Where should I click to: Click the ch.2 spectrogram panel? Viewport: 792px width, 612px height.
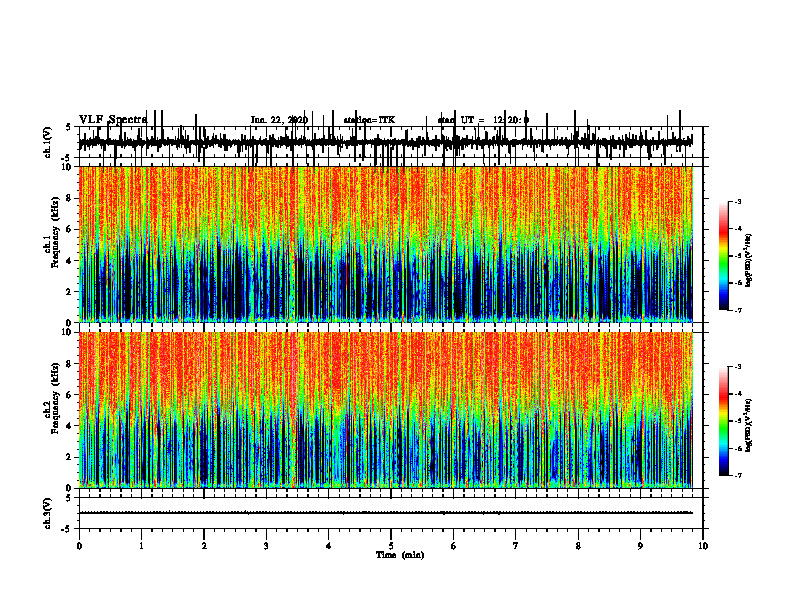pyautogui.click(x=386, y=410)
